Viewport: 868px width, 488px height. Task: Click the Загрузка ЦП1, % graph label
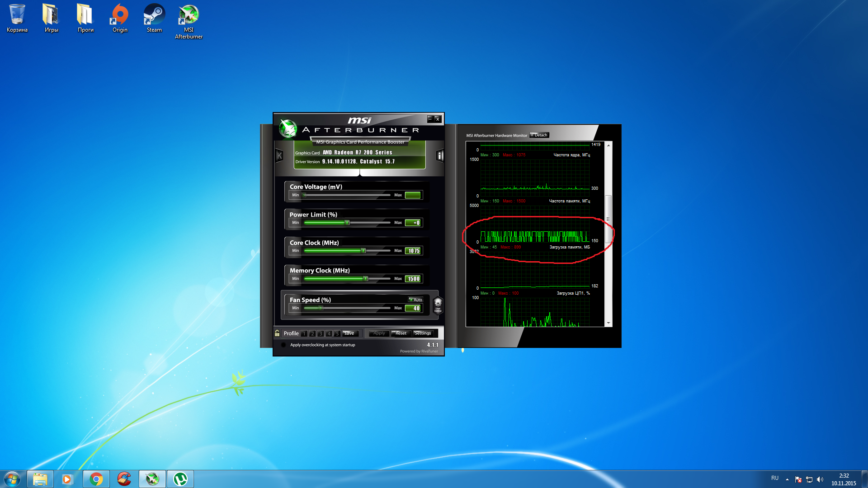click(573, 293)
